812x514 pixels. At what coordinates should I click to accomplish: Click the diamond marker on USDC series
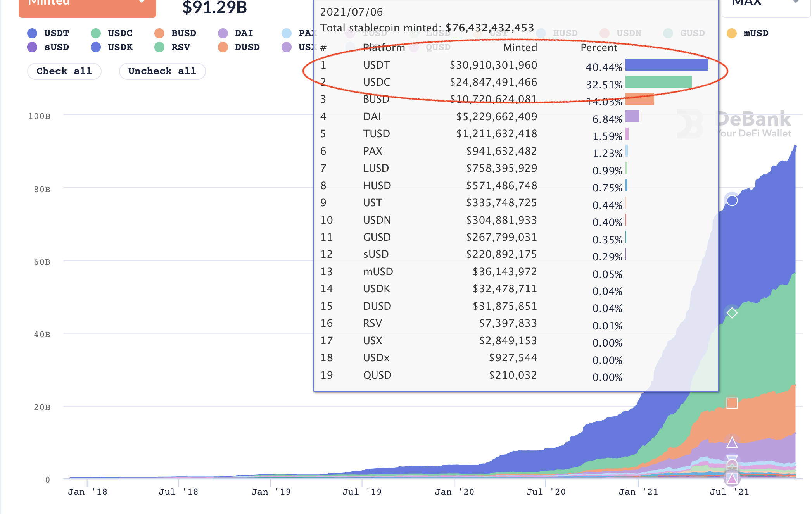click(732, 313)
